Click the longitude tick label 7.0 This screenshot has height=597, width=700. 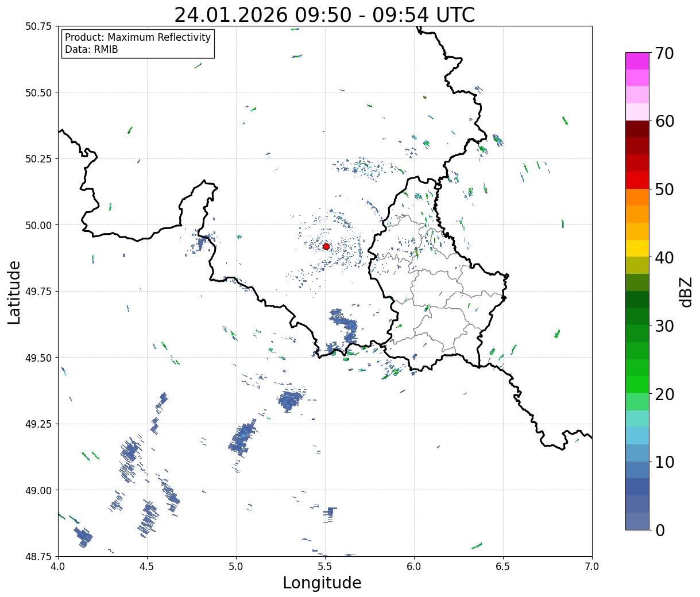[592, 567]
